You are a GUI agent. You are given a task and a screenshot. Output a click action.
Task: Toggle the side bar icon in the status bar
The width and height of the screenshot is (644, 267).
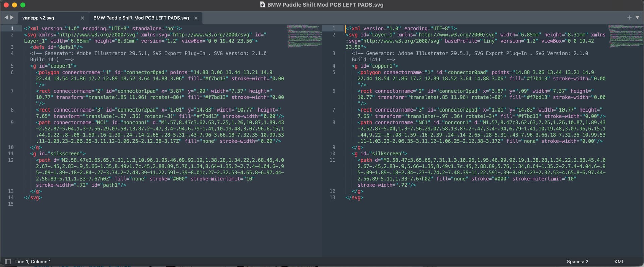pos(8,261)
